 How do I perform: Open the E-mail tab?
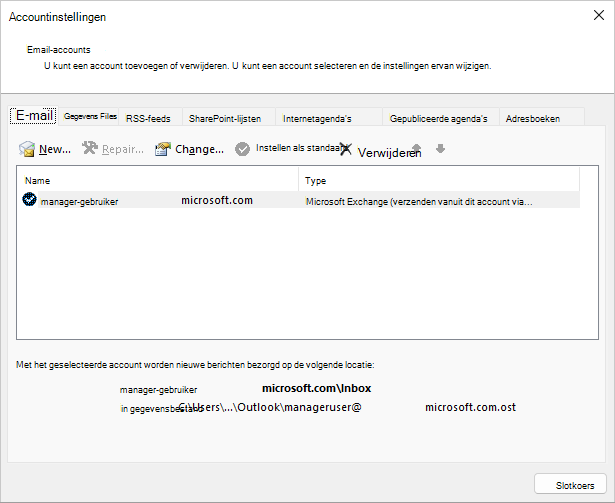tap(34, 116)
